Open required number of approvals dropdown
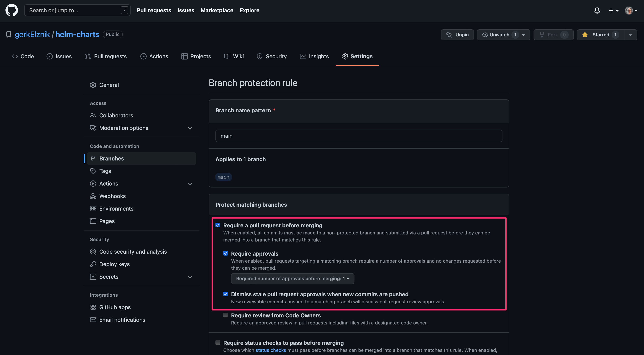The width and height of the screenshot is (644, 355). 292,279
